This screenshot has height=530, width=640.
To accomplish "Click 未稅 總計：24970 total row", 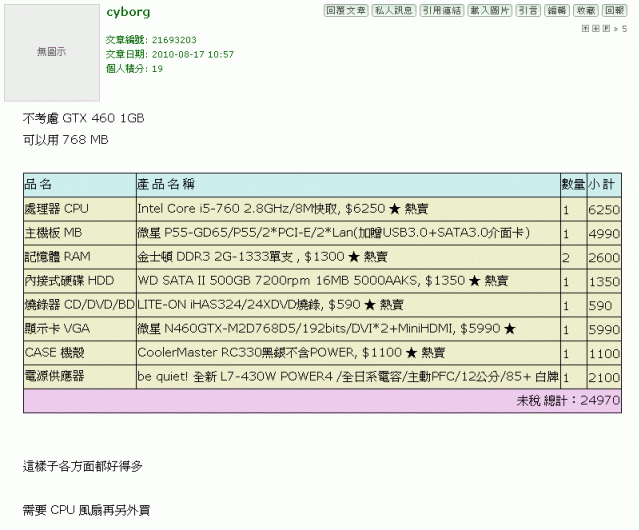I will 322,401.
